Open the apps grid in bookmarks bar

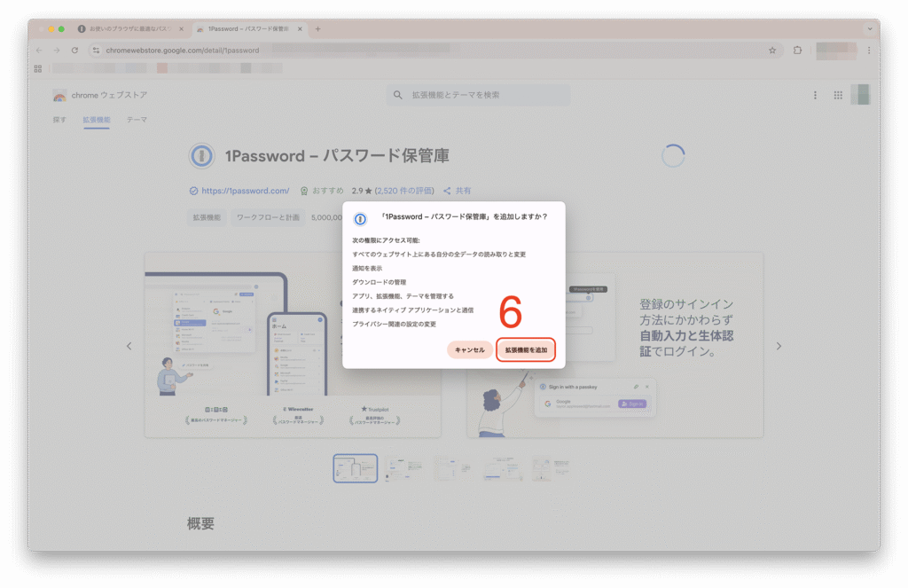tap(37, 68)
